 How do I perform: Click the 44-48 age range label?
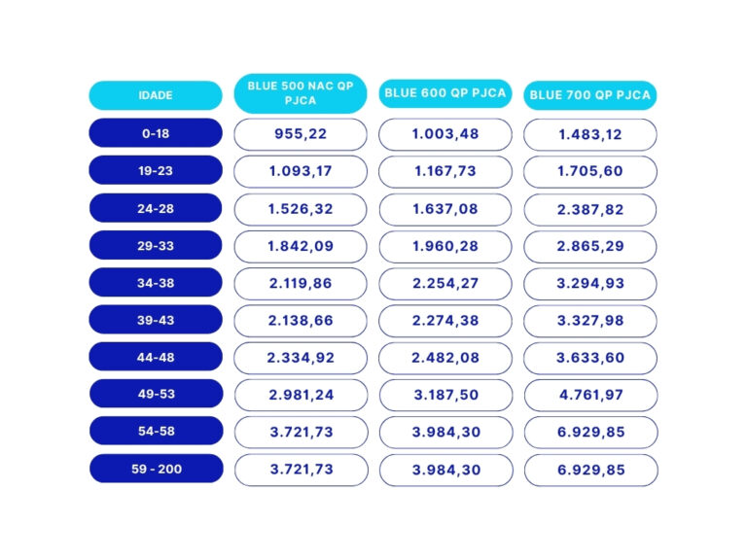(156, 358)
